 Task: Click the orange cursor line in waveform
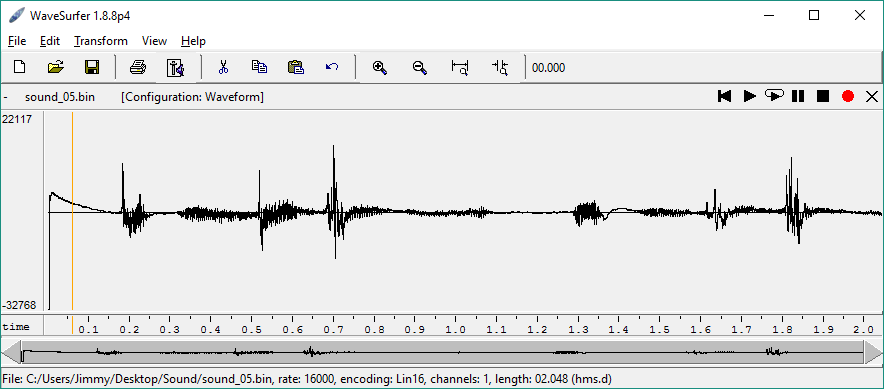72,211
